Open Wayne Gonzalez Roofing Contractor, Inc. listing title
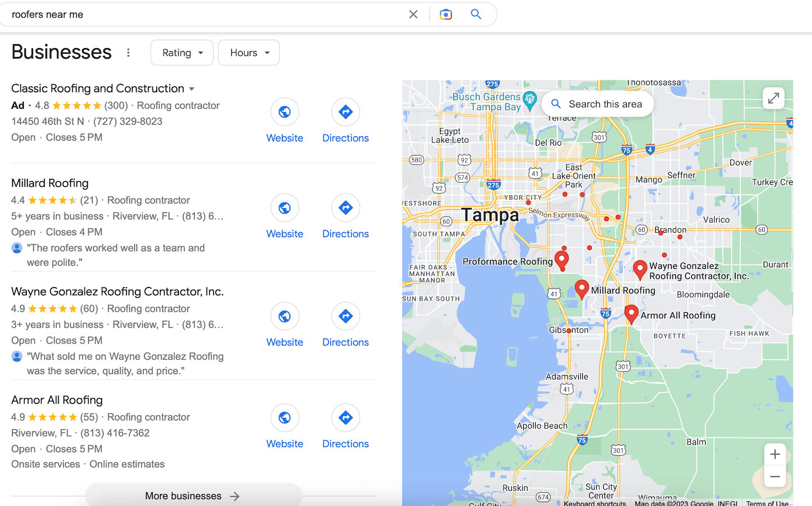Image resolution: width=812 pixels, height=506 pixels. [x=117, y=291]
